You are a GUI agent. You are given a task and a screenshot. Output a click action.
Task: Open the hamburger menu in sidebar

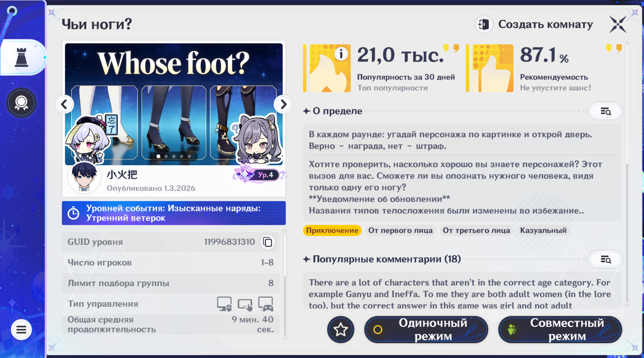click(x=21, y=330)
